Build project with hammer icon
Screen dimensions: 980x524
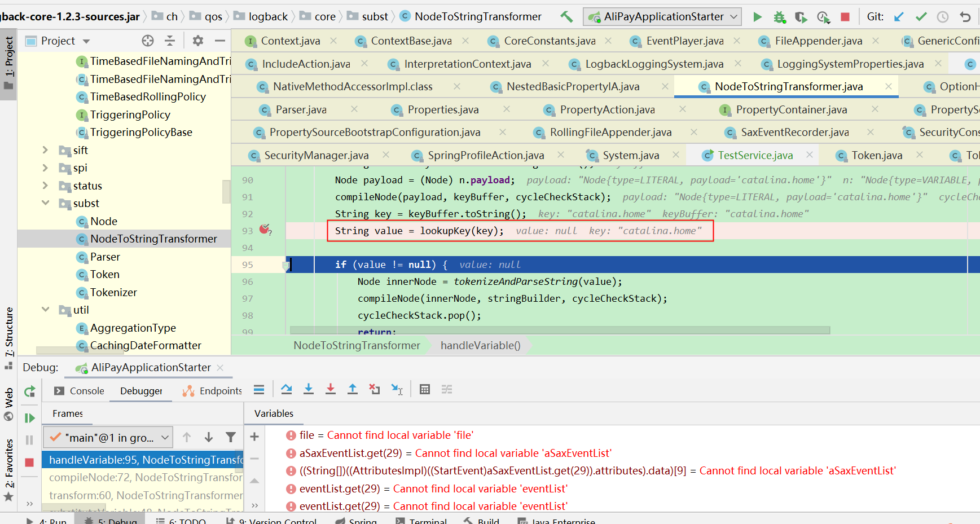[566, 17]
